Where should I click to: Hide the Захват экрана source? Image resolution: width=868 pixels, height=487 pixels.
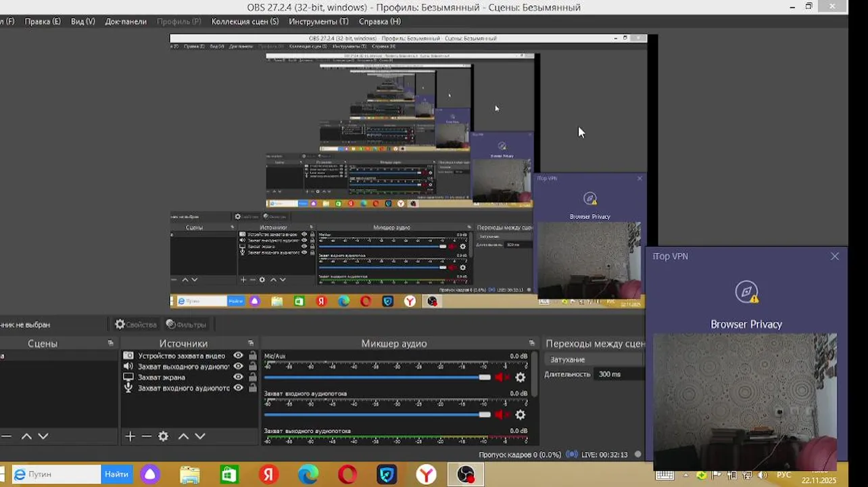[x=238, y=377]
